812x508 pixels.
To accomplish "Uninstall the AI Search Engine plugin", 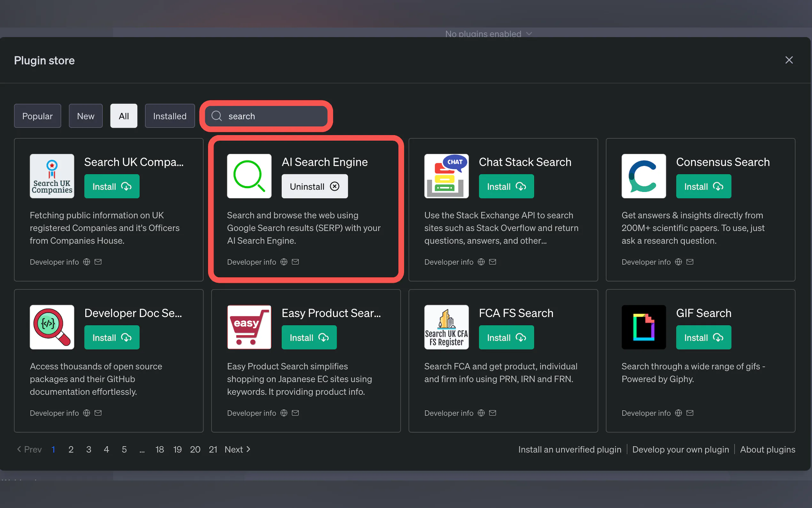I will (x=314, y=187).
